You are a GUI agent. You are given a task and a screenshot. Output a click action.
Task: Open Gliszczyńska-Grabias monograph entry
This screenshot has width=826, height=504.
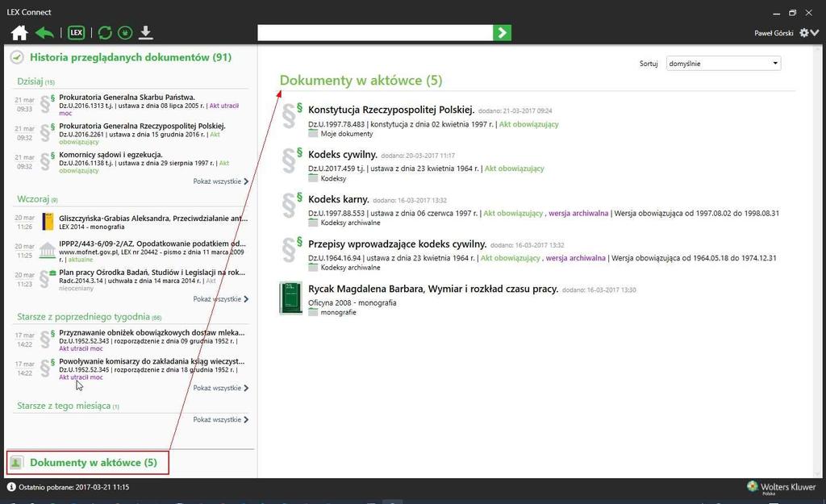[x=153, y=218]
